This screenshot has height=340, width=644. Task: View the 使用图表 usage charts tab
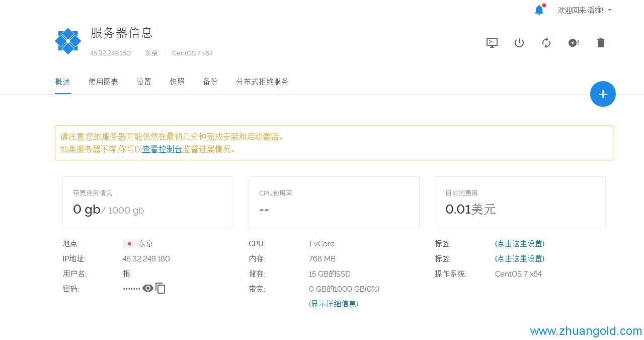click(x=103, y=82)
